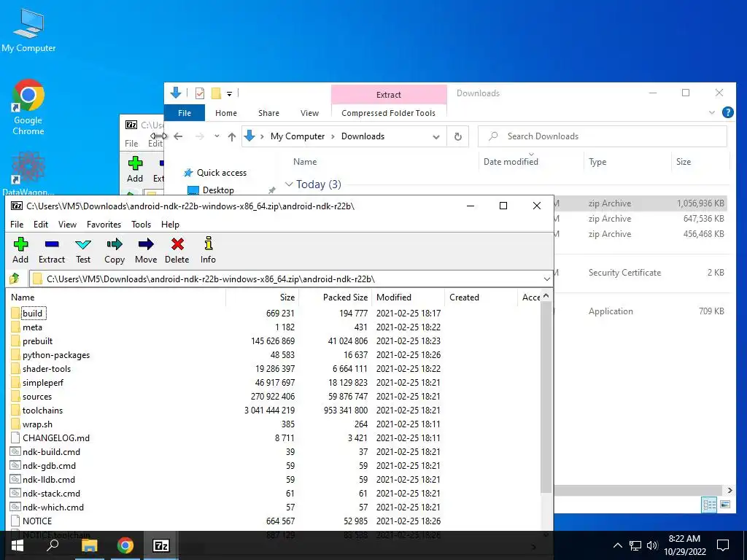Switch to the Explorer Home tab
The width and height of the screenshot is (747, 560).
226,113
